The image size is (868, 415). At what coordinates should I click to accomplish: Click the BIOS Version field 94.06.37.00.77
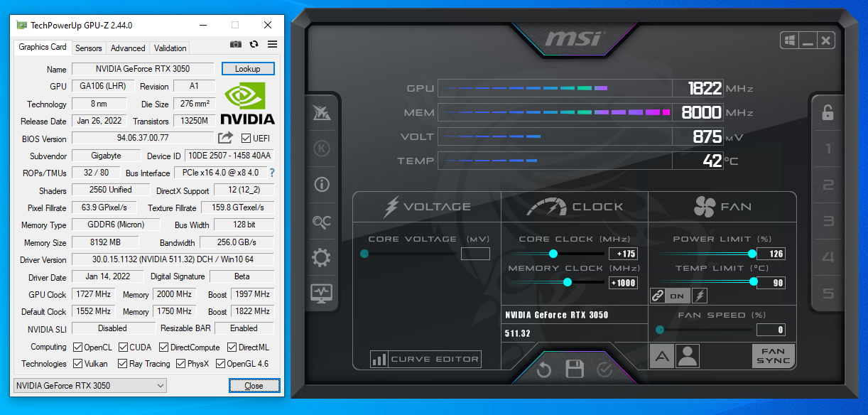pos(143,138)
